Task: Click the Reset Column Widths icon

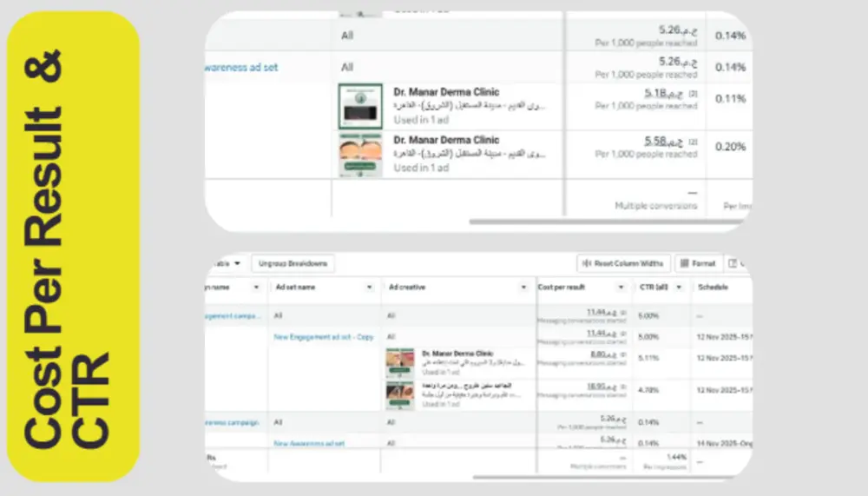Action: tap(587, 263)
